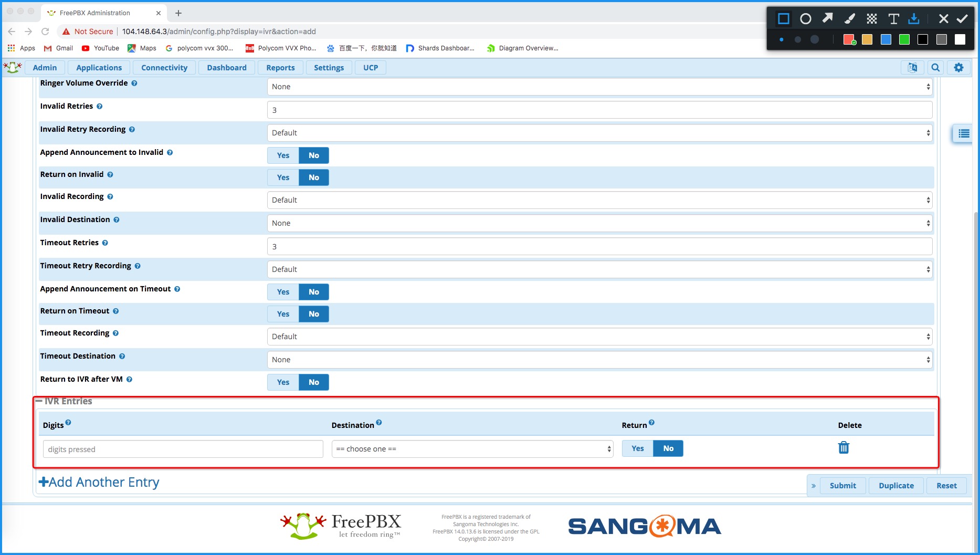Pick the text annotation tool
The width and height of the screenshot is (980, 555).
893,19
